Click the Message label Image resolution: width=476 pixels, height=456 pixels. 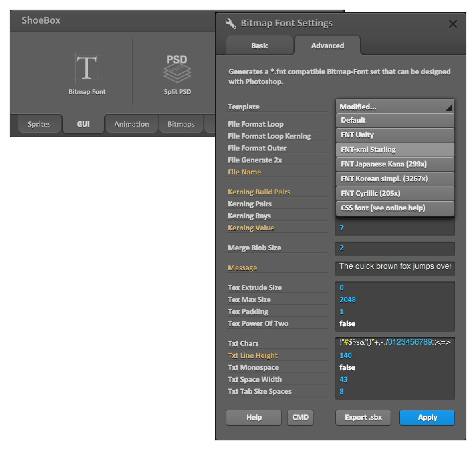pyautogui.click(x=242, y=268)
